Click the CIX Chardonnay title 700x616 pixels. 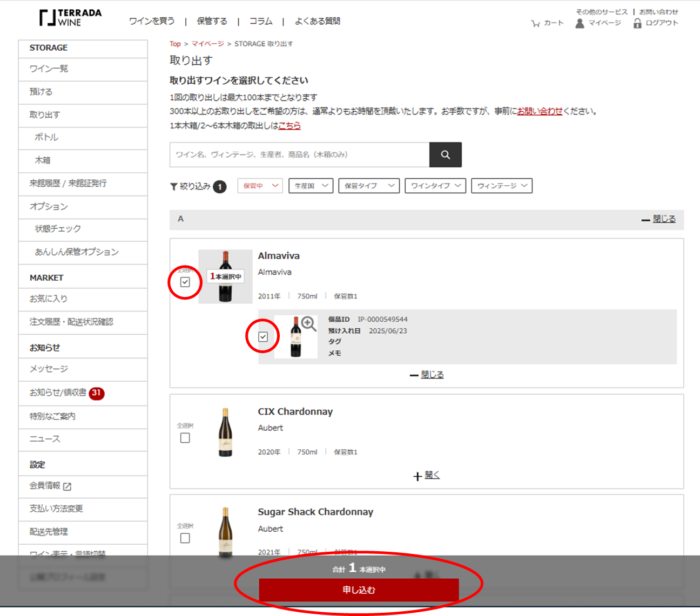pos(295,412)
